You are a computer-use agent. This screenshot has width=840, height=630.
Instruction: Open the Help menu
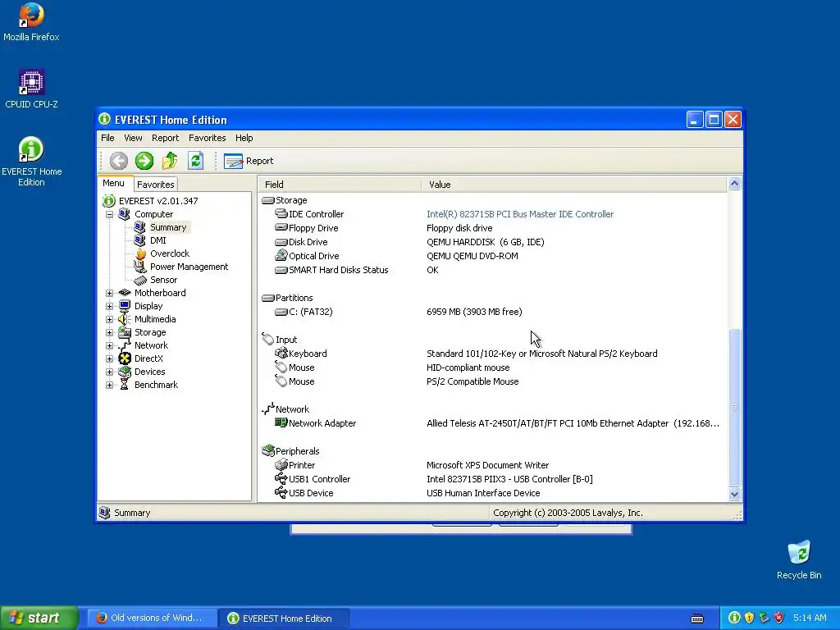click(x=244, y=138)
